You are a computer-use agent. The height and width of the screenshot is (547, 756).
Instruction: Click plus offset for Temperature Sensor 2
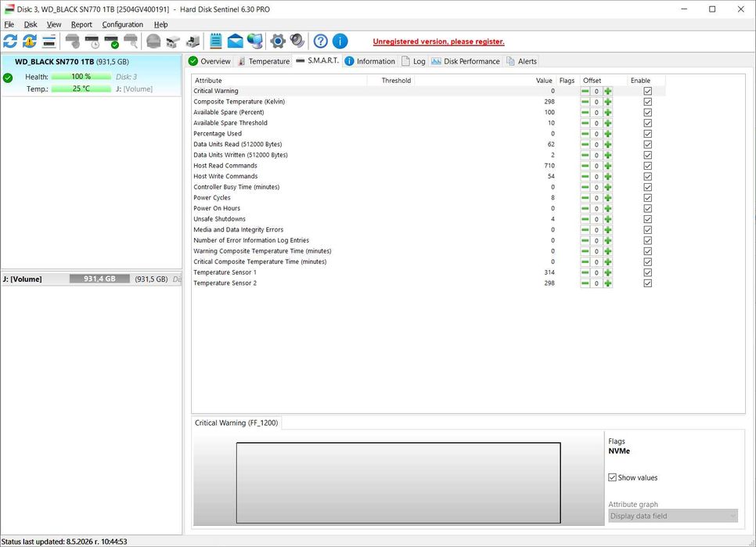(607, 283)
